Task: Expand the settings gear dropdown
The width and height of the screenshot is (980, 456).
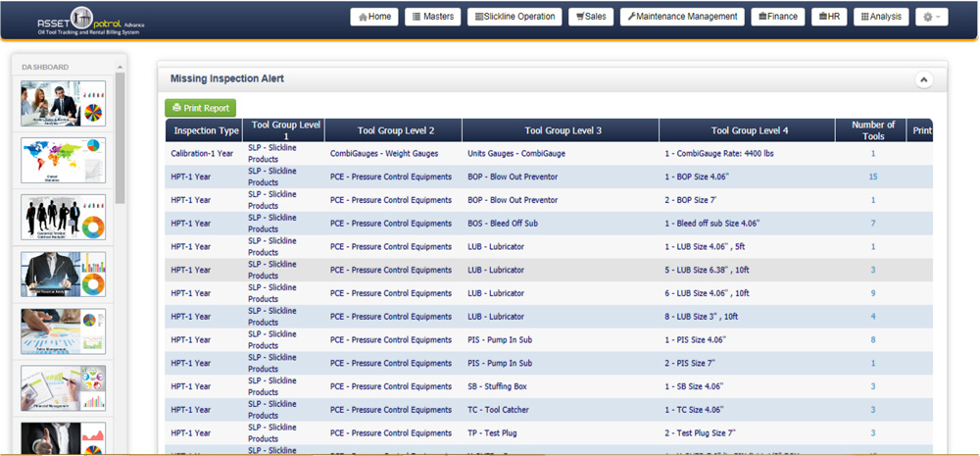Action: (931, 17)
